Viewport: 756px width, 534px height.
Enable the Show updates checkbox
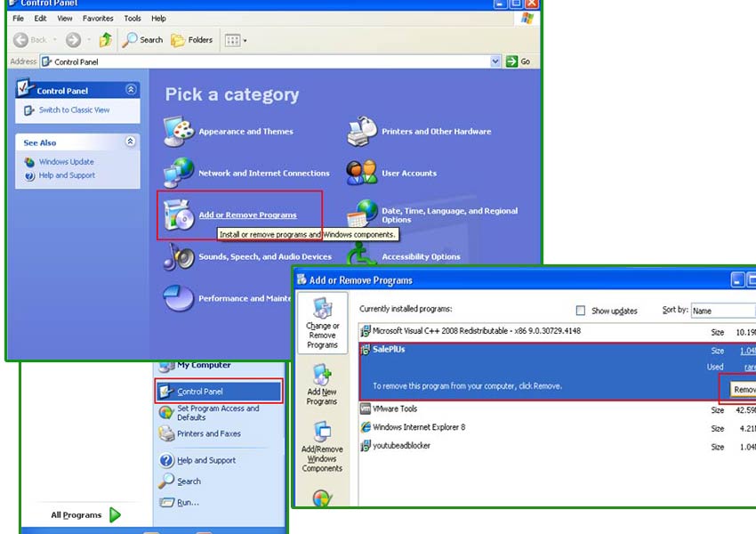coord(581,311)
